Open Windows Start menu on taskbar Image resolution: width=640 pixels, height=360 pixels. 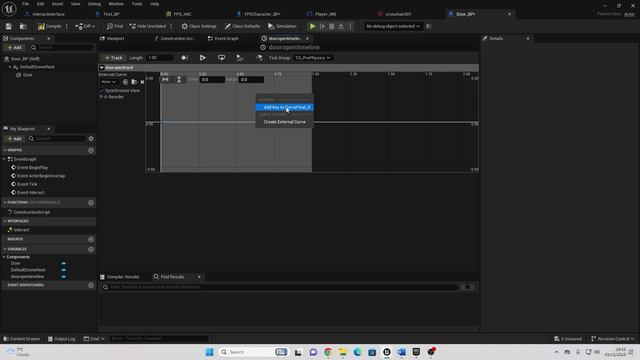209,352
